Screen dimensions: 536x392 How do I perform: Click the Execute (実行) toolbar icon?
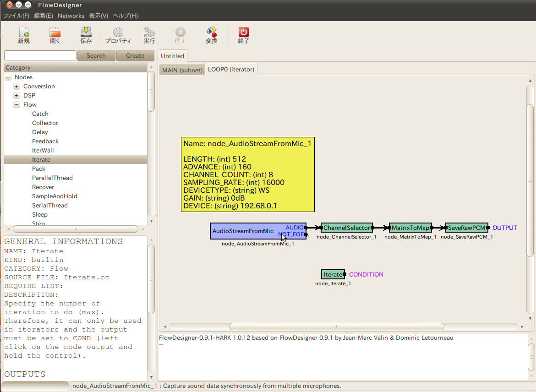click(x=149, y=35)
